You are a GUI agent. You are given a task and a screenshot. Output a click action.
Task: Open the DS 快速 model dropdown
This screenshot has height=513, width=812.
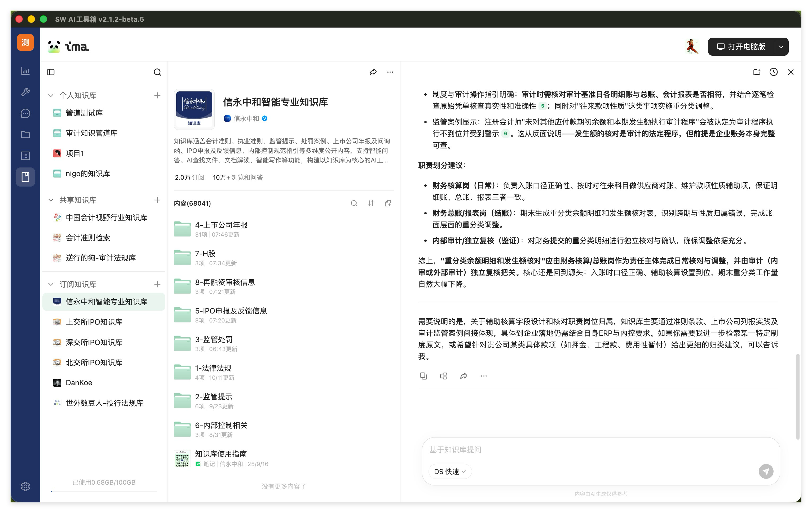(450, 472)
